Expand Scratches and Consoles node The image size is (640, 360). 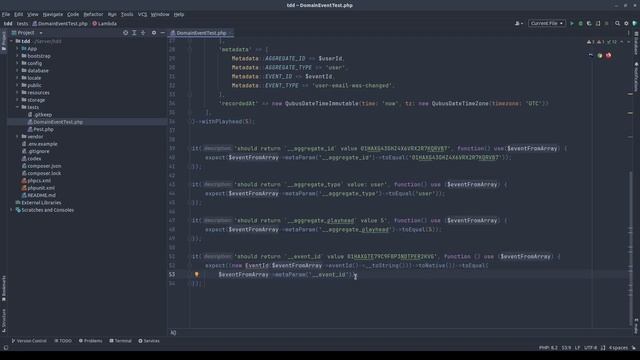click(x=11, y=210)
